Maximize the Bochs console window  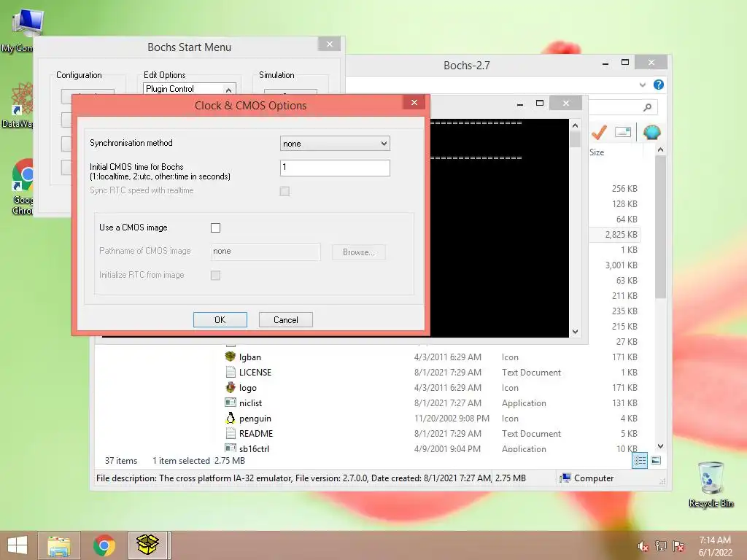pos(540,103)
